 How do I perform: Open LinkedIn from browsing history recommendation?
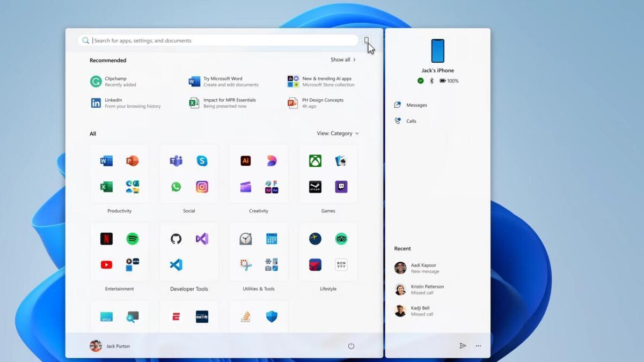126,103
